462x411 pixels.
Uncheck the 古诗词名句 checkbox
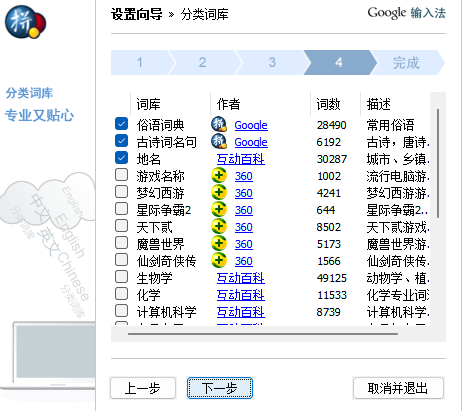click(121, 141)
